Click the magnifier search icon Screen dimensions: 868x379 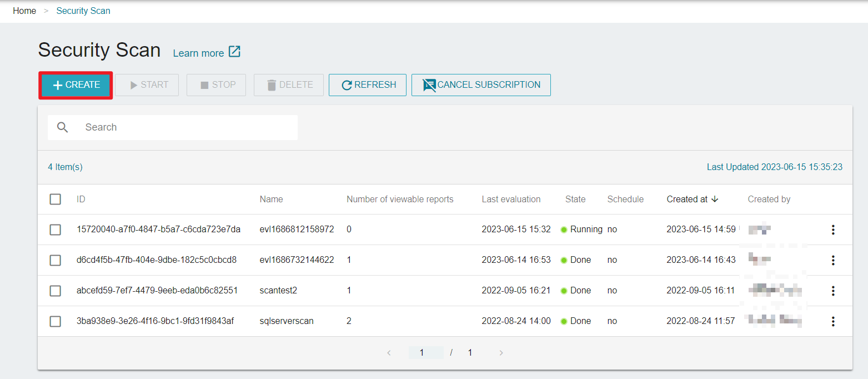click(x=63, y=127)
